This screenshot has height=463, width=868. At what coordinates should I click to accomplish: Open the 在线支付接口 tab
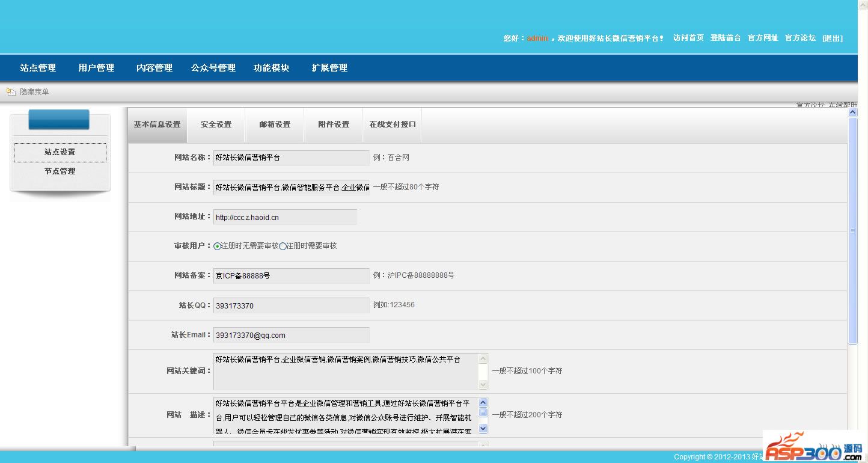pos(393,124)
